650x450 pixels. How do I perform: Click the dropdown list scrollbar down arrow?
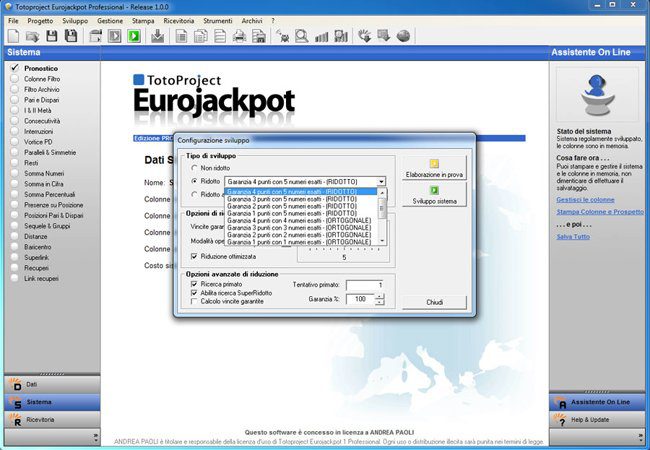tap(382, 241)
